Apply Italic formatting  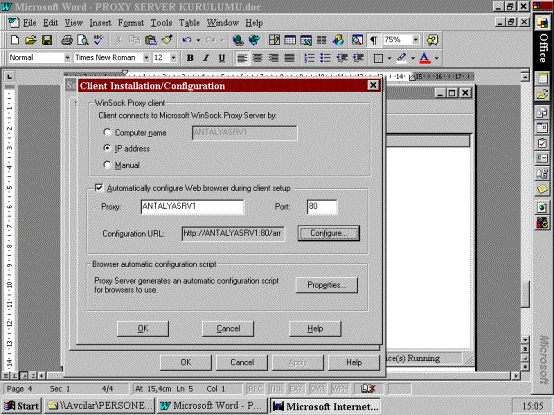click(206, 58)
